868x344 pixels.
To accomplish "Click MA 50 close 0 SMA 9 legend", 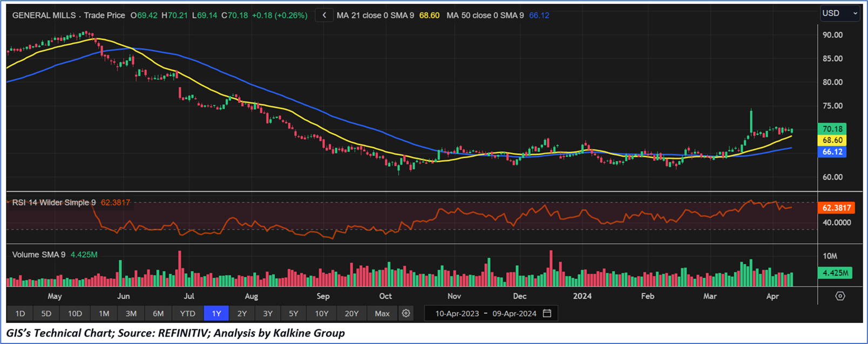I will [485, 15].
